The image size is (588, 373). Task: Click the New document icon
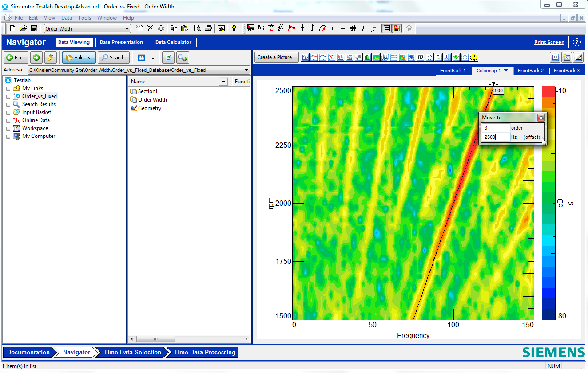(x=12, y=28)
